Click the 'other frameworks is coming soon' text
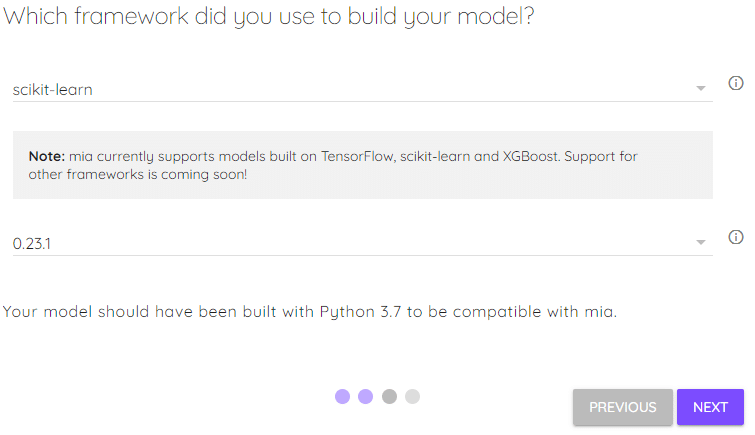This screenshot has width=755, height=435. point(138,174)
